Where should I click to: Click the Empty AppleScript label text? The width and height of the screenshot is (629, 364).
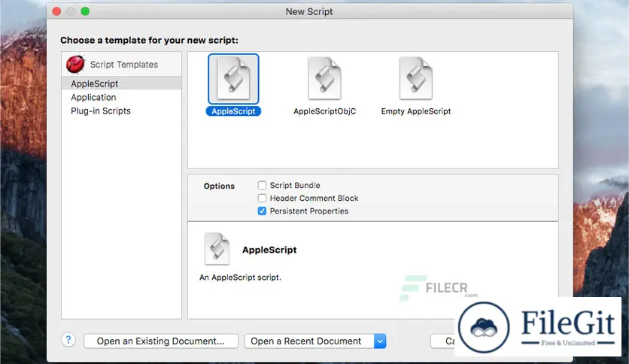tap(416, 111)
